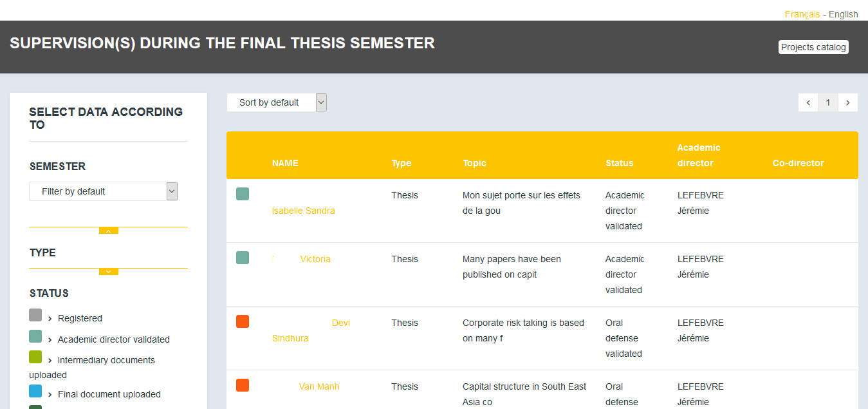This screenshot has width=868, height=409.
Task: Filter by Registered gray status swatch
Action: [x=35, y=315]
